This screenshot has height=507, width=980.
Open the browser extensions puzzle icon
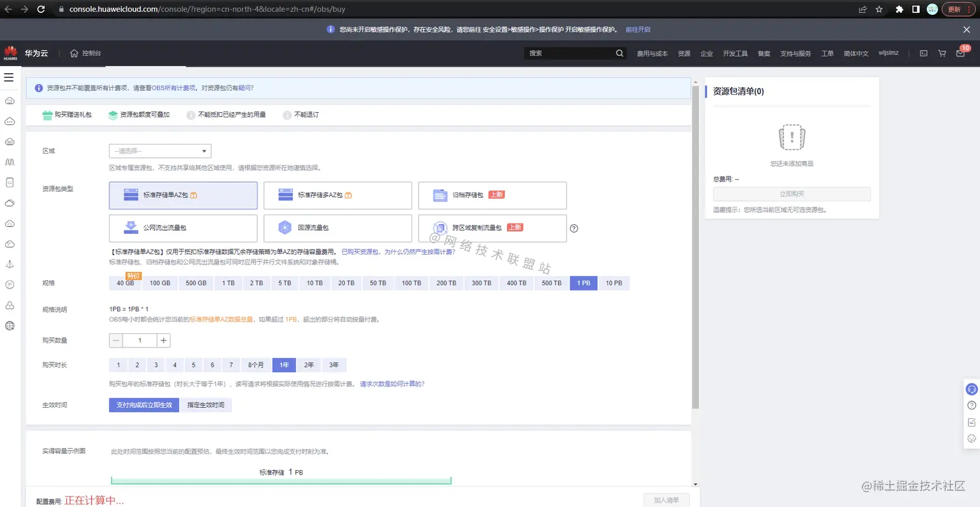(900, 9)
